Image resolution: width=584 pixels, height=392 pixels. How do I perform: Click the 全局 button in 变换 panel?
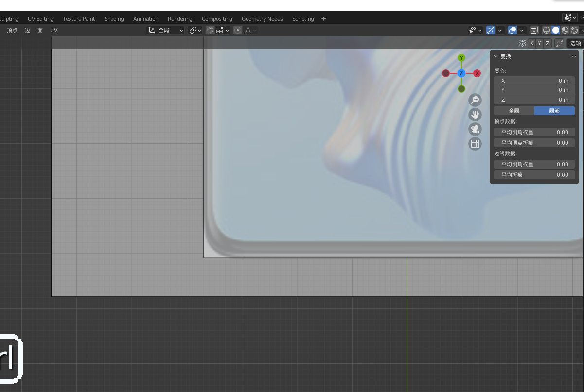514,111
